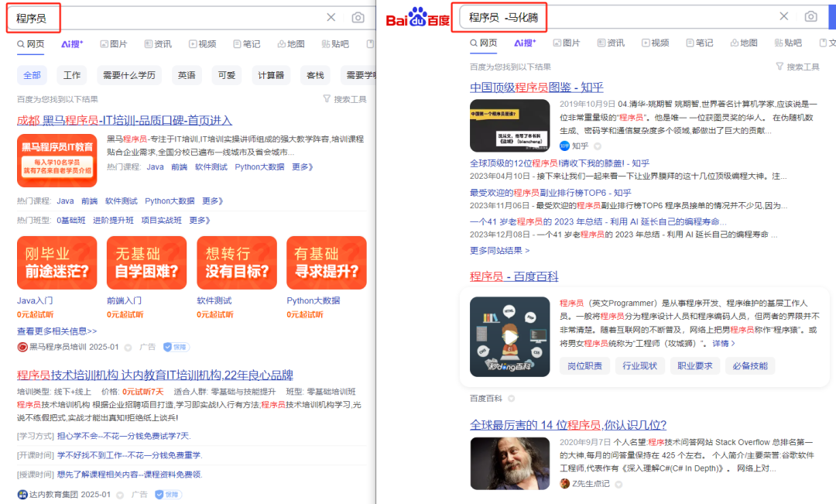
Task: Open 全球最厉害的 14 位程序员 result
Action: point(568,425)
